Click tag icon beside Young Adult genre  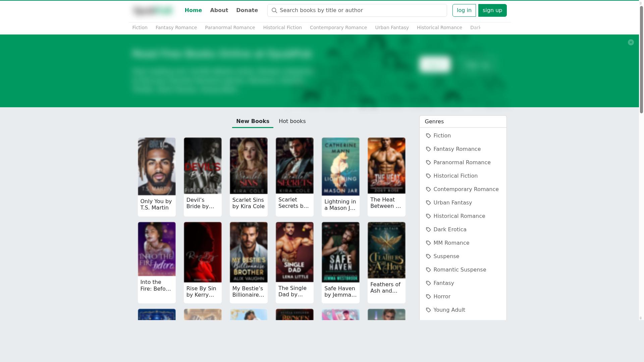[x=428, y=310]
